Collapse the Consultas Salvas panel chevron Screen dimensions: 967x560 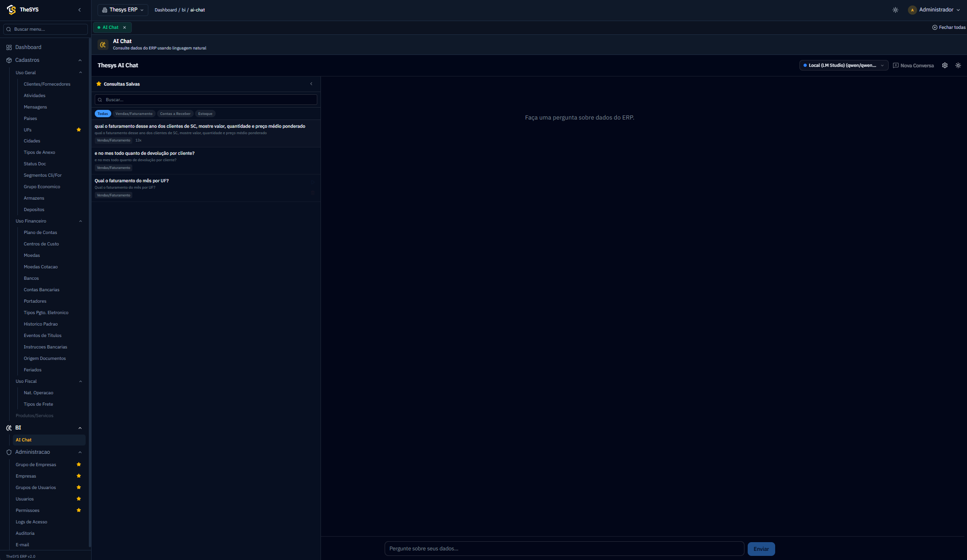coord(311,84)
